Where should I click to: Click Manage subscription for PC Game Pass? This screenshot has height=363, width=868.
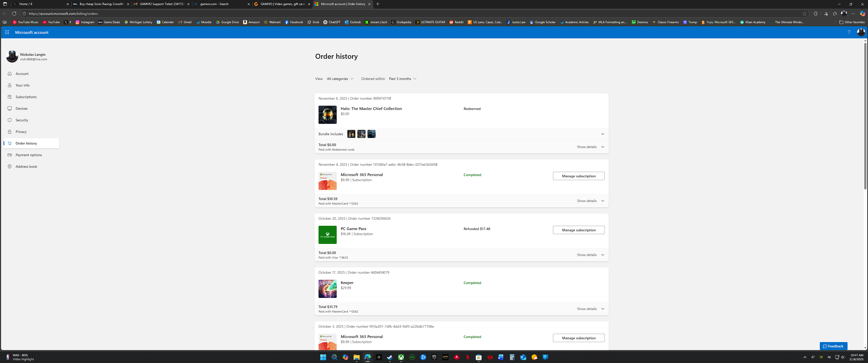pos(578,230)
